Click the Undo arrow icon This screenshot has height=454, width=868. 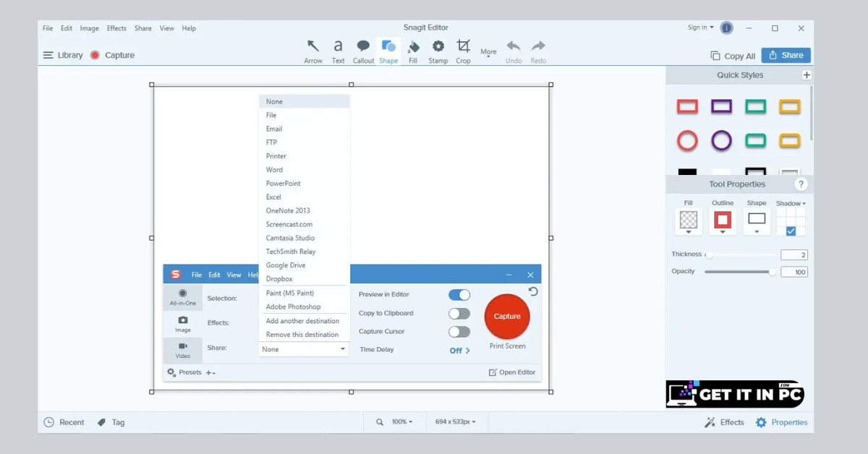(514, 46)
